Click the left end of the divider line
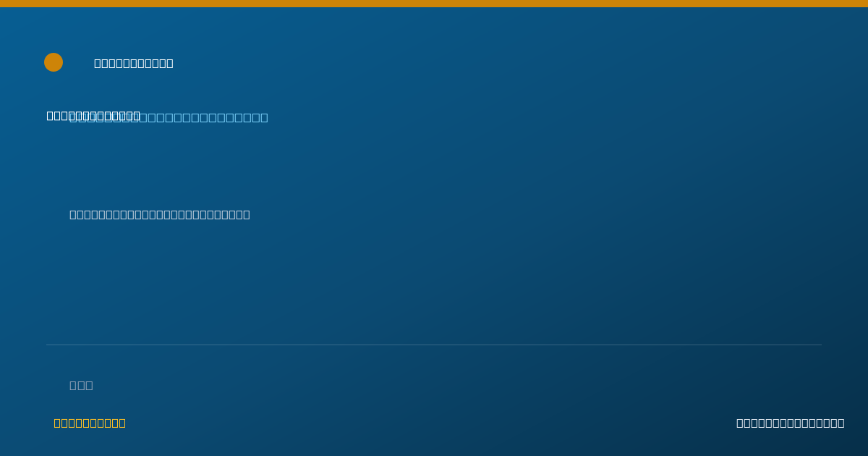 48,345
